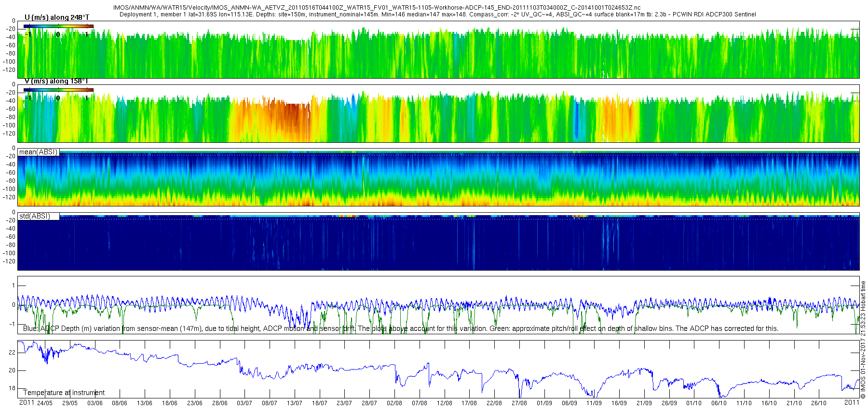Screen dimensions: 868x410
Task: Click the 16/09 date tick
Action: (x=619, y=403)
